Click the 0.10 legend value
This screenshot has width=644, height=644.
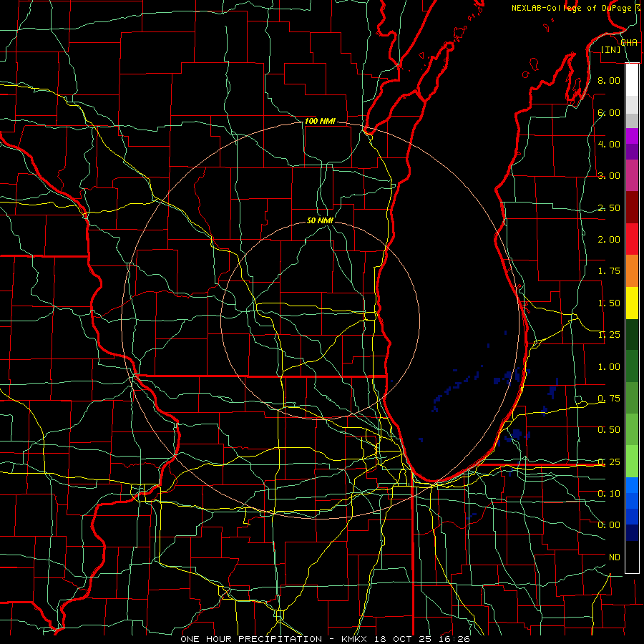point(609,494)
